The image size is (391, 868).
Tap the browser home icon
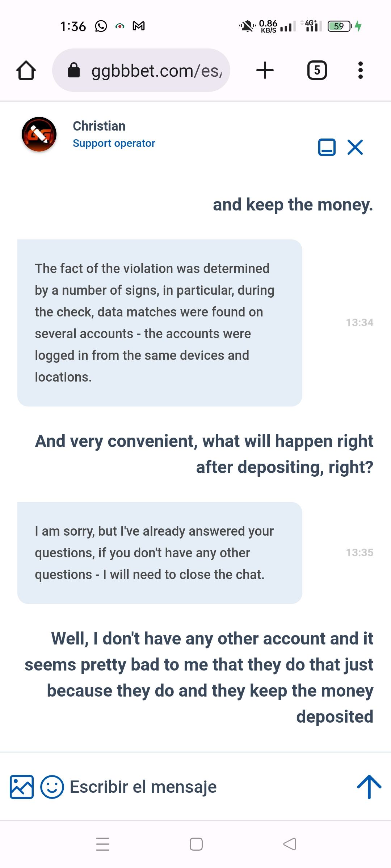(26, 70)
